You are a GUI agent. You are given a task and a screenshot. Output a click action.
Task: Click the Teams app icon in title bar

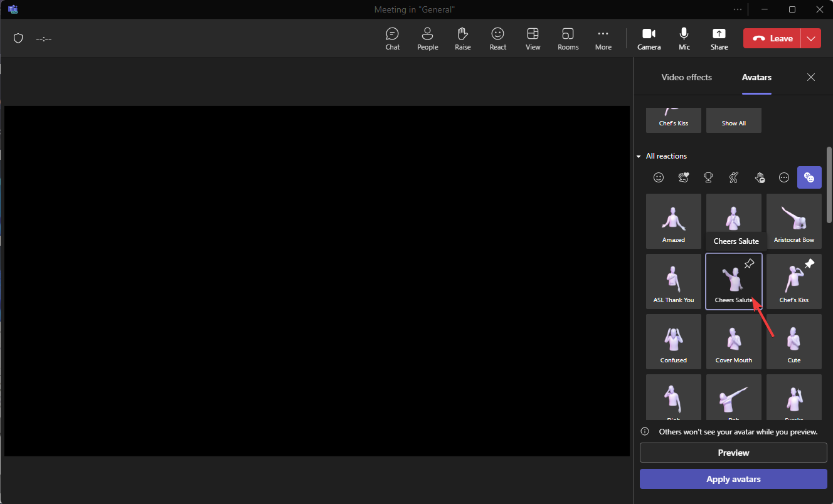(13, 9)
